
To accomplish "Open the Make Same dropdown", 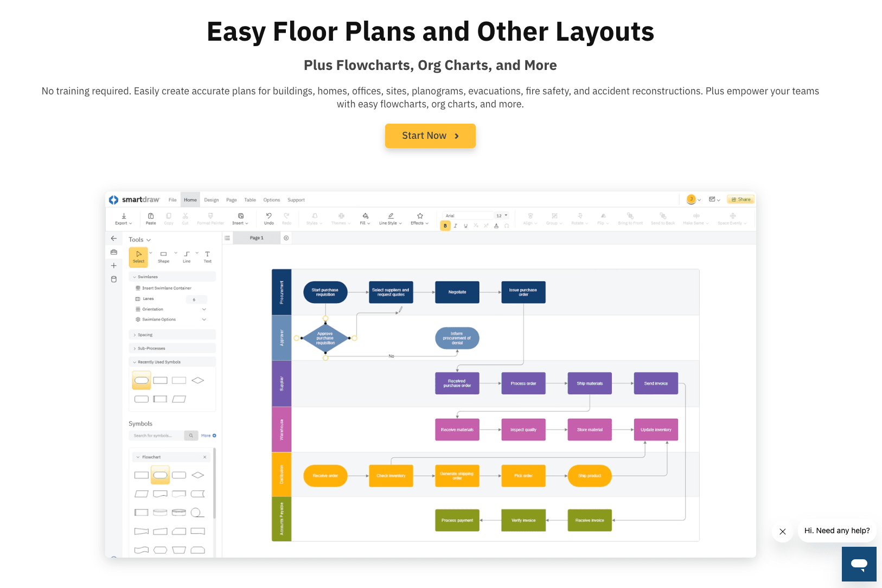I will point(696,219).
